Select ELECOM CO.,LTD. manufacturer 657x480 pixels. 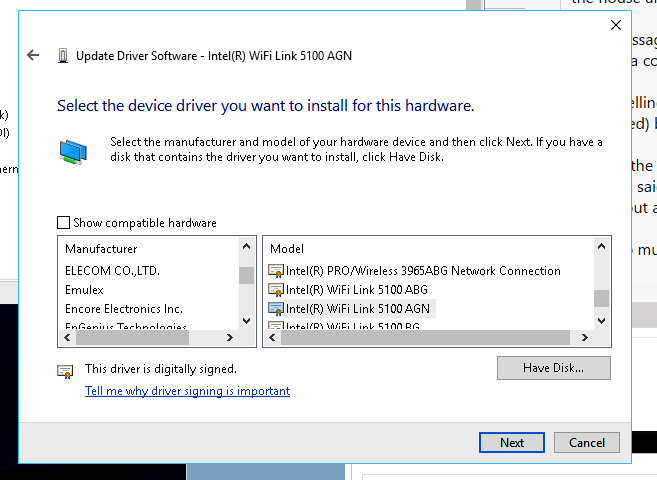point(112,271)
